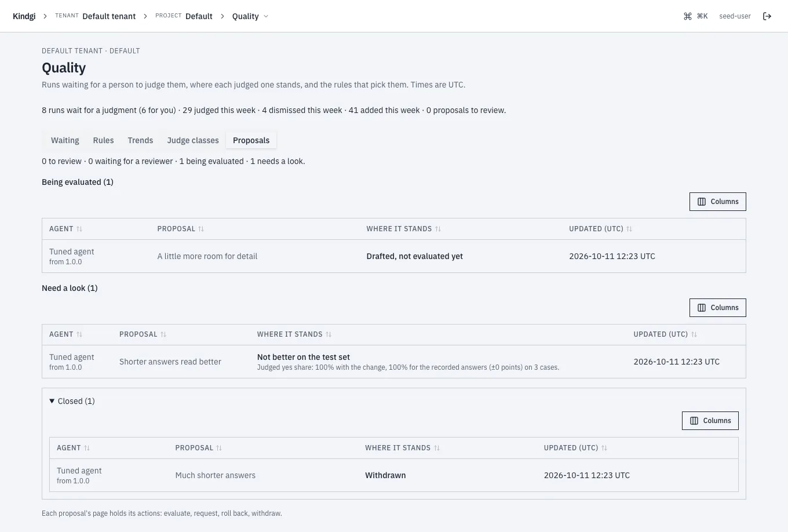
Task: Open proposal "Much shorter answers"
Action: 215,475
